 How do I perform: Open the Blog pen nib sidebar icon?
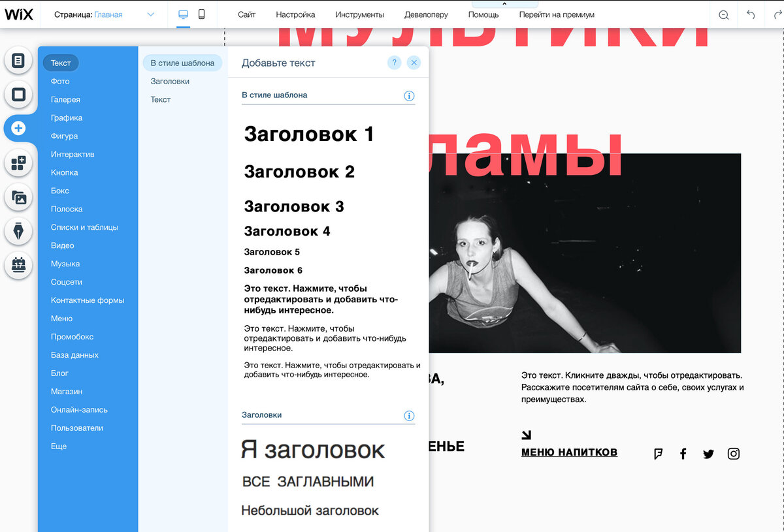coord(18,231)
